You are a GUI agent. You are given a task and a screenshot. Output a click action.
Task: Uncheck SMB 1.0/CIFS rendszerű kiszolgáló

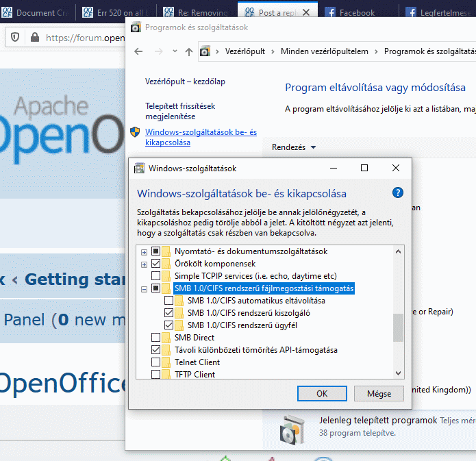168,312
